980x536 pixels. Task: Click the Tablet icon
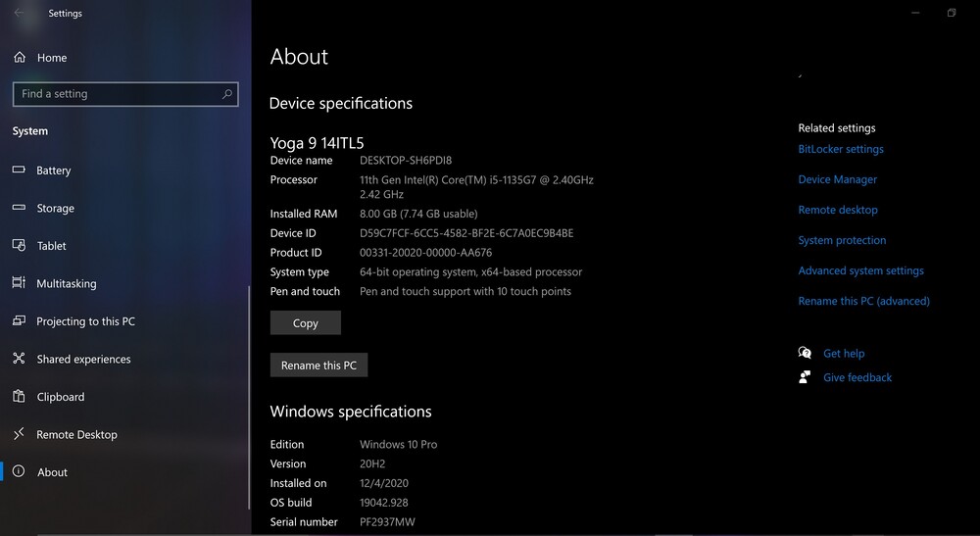click(x=19, y=246)
